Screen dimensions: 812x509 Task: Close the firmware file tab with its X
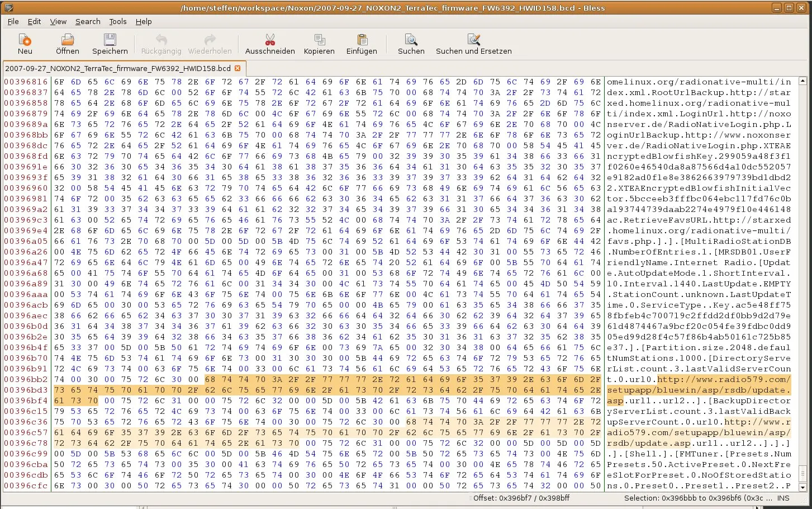[x=238, y=68]
